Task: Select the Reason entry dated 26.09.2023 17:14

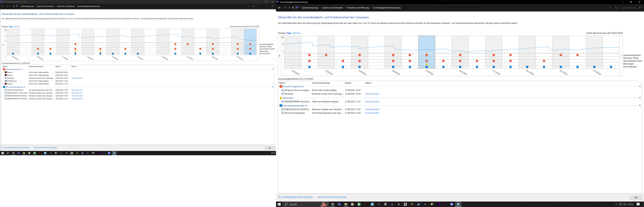Action: tap(10, 84)
